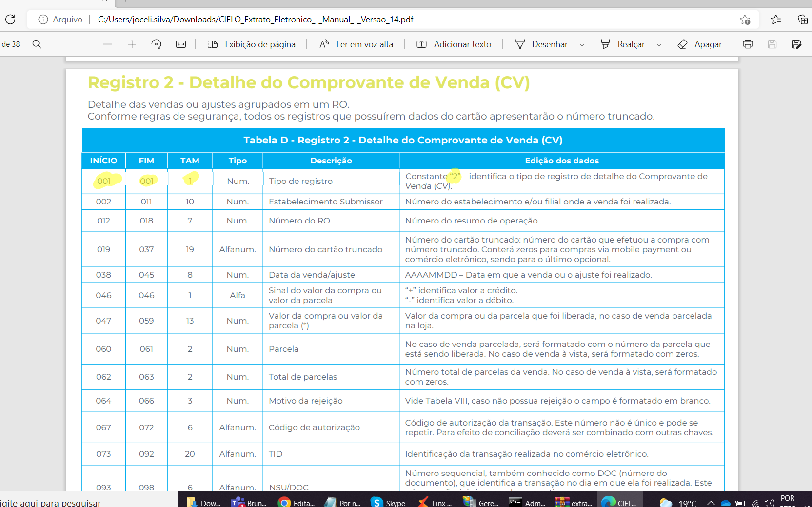This screenshot has height=507, width=812.
Task: Switch to the Chrome window on taskbar
Action: tap(296, 501)
